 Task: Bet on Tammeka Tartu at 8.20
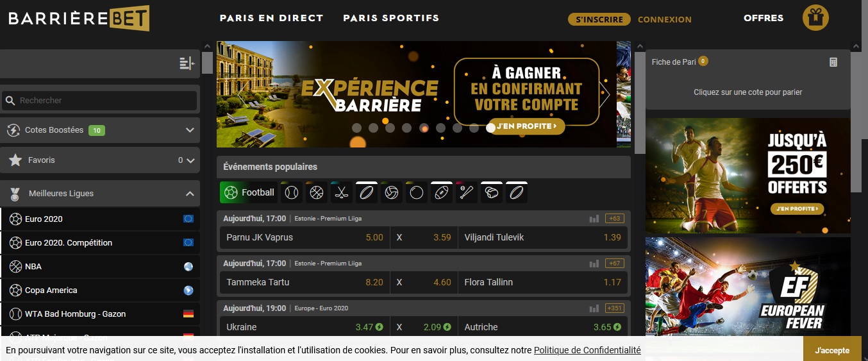(x=304, y=282)
